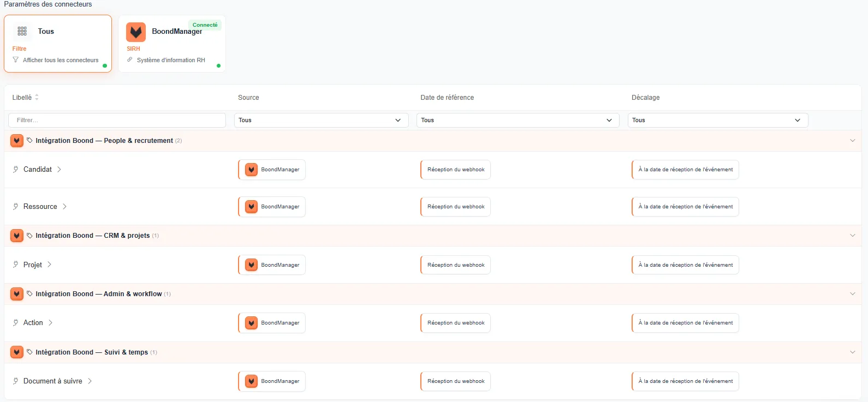Click the plug icon beside Action
Screen dimensions: 868x402
click(16, 323)
